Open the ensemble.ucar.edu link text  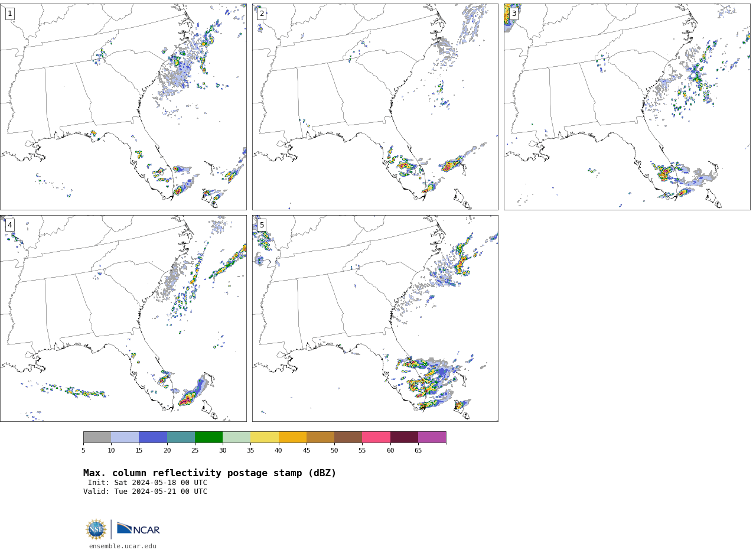[123, 547]
